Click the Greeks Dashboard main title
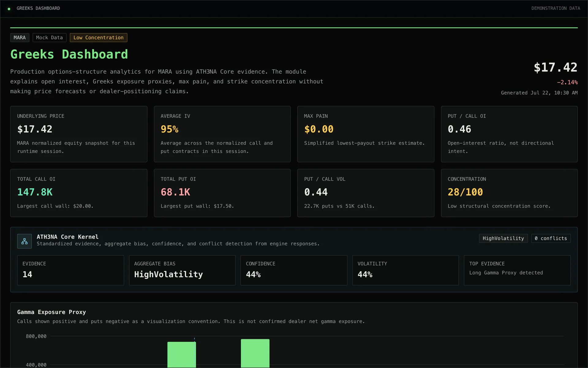Viewport: 588px width, 368px height. pos(69,54)
